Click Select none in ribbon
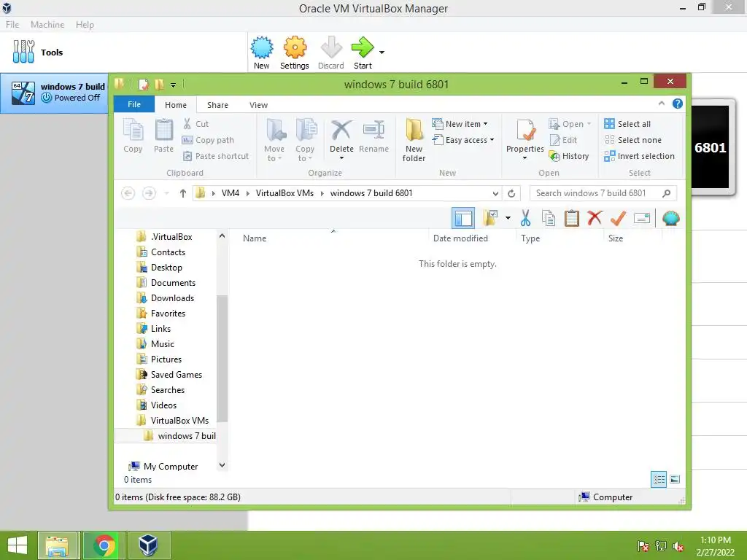 pyautogui.click(x=633, y=140)
